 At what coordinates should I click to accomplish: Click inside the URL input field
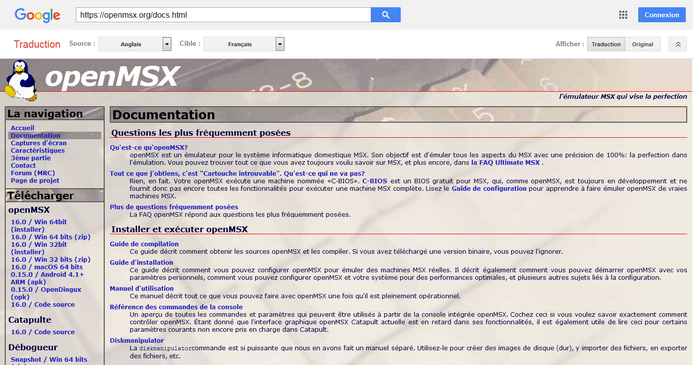[x=223, y=15]
